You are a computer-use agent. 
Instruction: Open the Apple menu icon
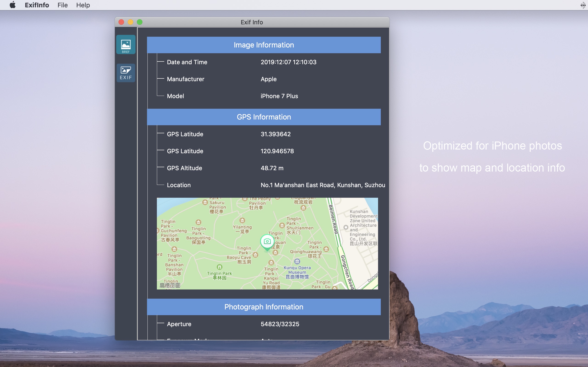click(13, 5)
